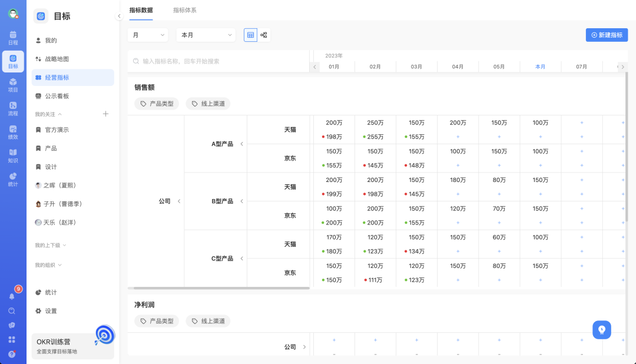
Task: Switch to the 指标数据 tab
Action: pos(141,10)
